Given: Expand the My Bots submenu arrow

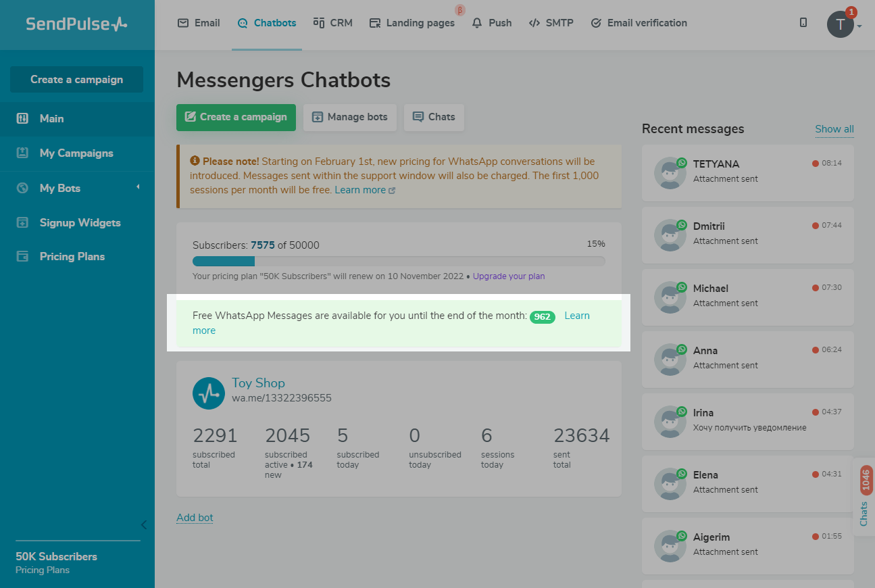Looking at the screenshot, I should click(138, 187).
